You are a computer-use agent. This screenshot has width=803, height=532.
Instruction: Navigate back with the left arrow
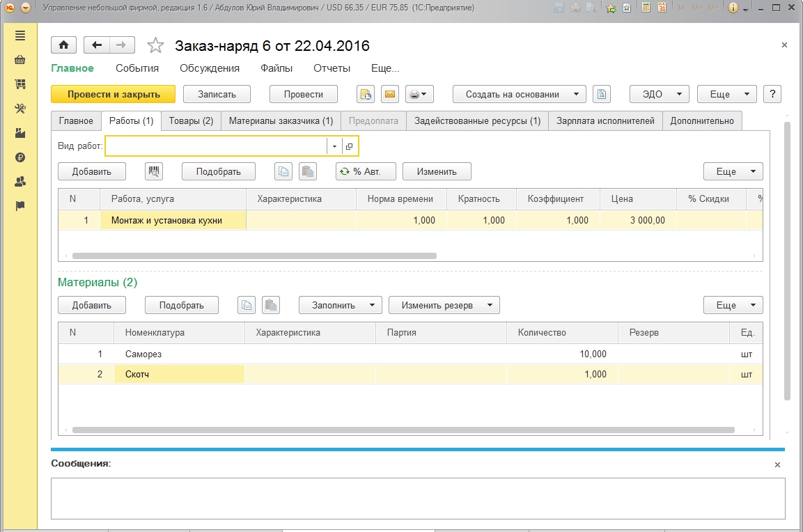(97, 45)
